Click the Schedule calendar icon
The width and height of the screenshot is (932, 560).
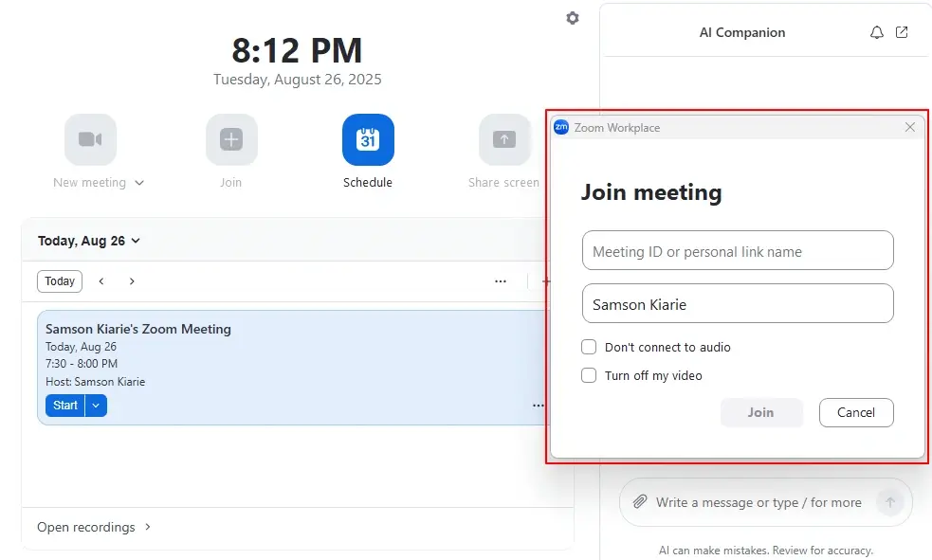pos(368,140)
